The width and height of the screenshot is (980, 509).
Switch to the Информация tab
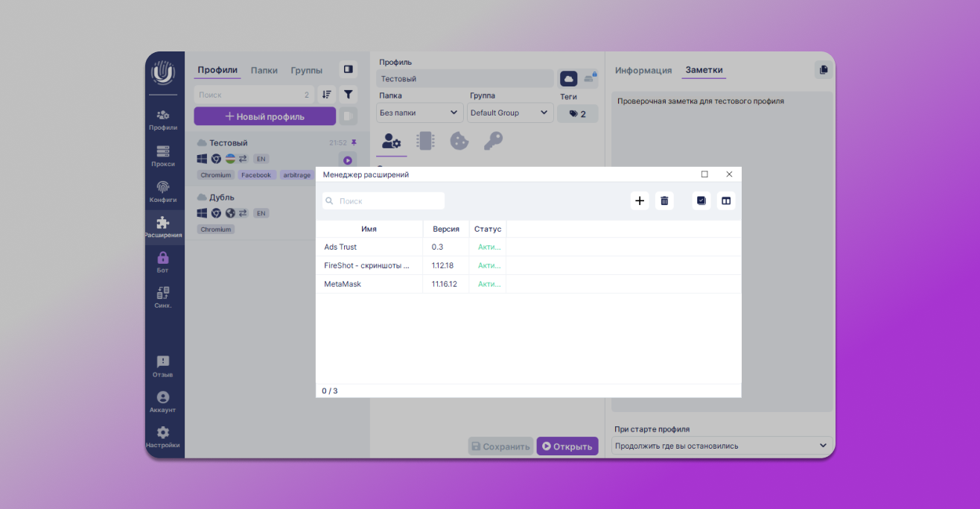click(643, 71)
